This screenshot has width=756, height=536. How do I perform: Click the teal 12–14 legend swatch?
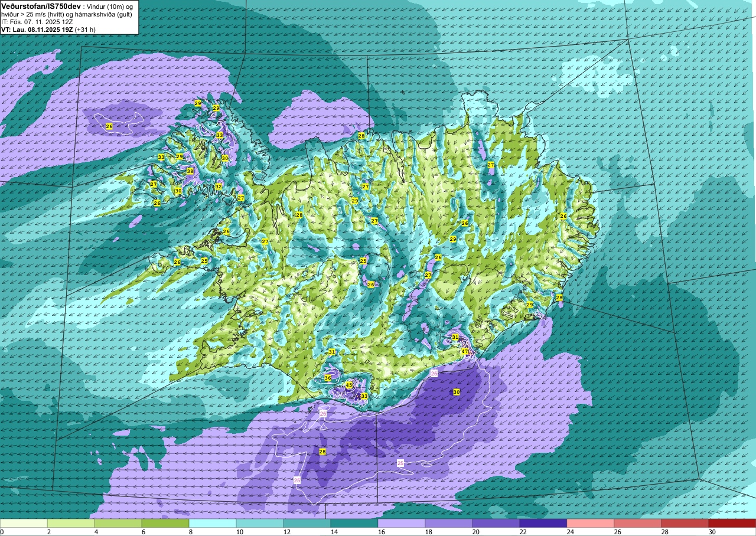click(307, 523)
